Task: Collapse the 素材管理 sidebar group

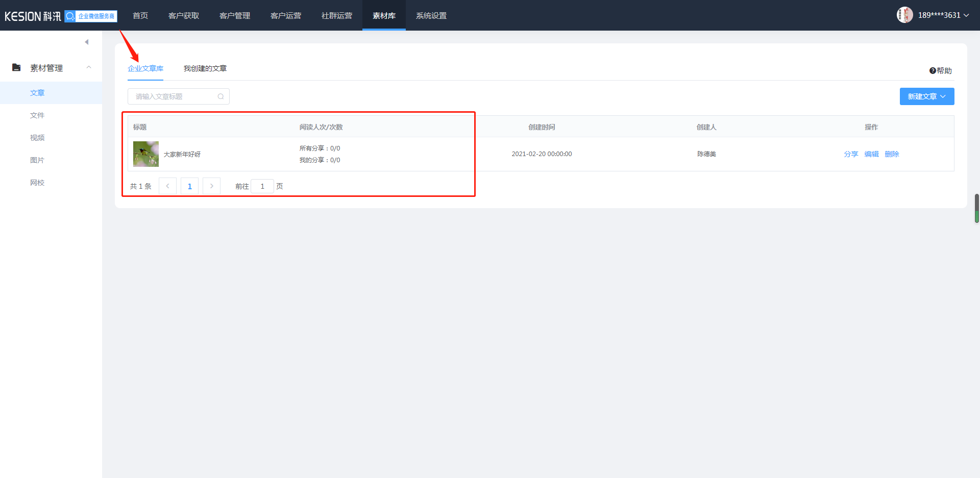Action: pyautogui.click(x=89, y=67)
